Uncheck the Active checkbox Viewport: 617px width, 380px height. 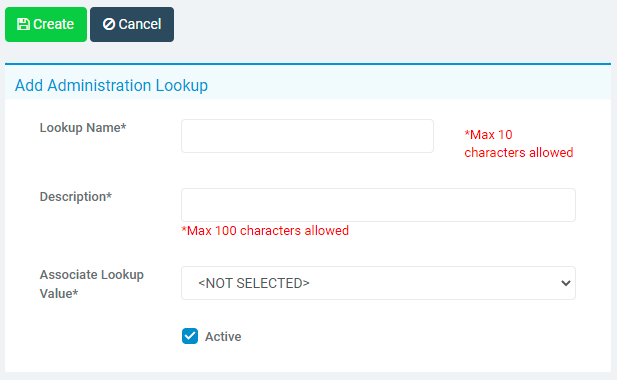[x=190, y=336]
